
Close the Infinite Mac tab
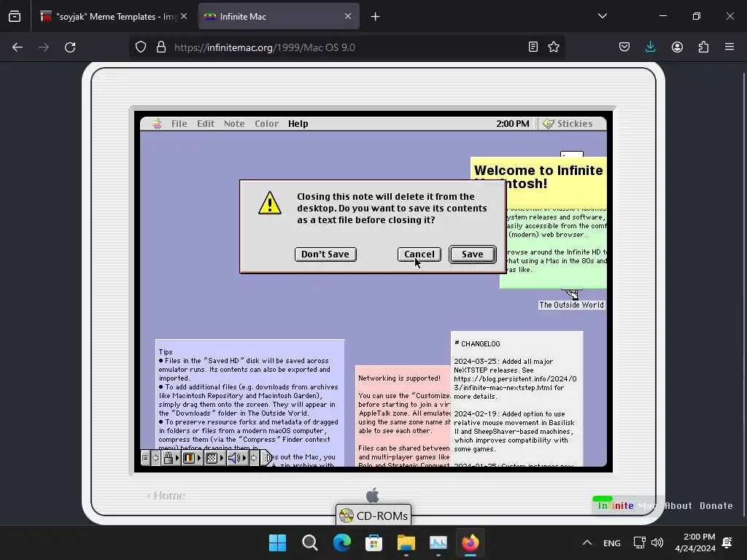[348, 16]
